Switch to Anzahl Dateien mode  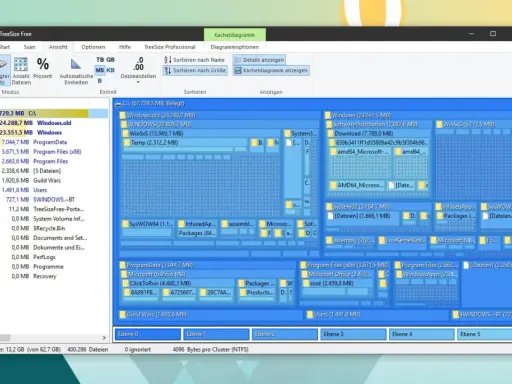click(x=21, y=71)
